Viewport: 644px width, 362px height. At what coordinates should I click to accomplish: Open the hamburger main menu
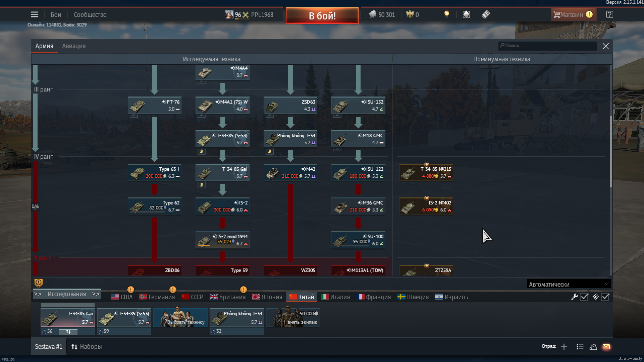pos(35,15)
